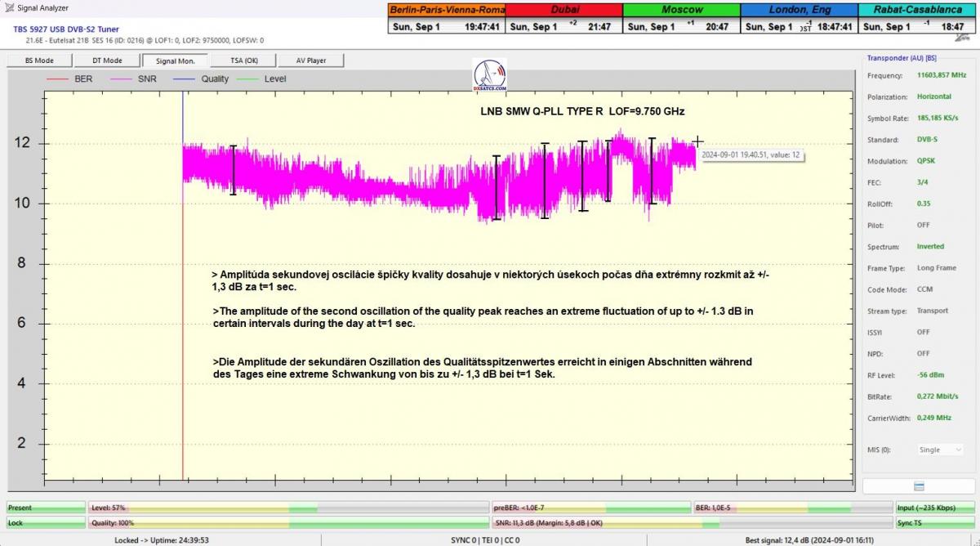Select the Moscow clock panel

pos(681,10)
